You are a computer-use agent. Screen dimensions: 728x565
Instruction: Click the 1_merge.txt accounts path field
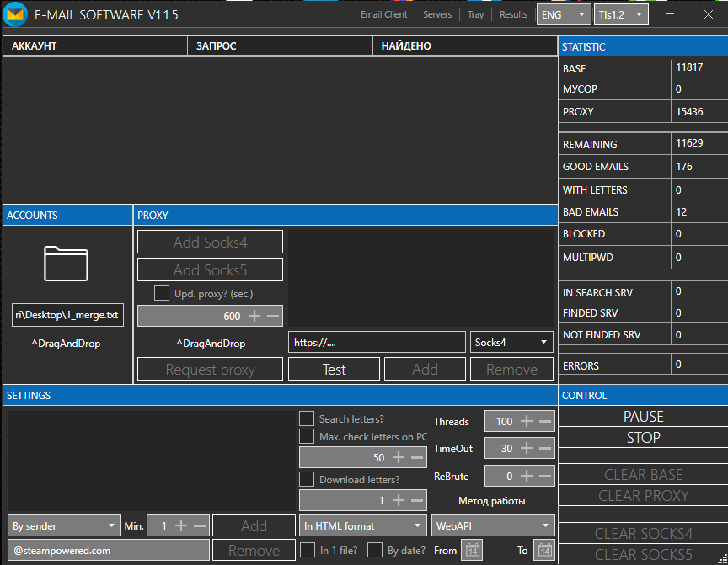(67, 315)
